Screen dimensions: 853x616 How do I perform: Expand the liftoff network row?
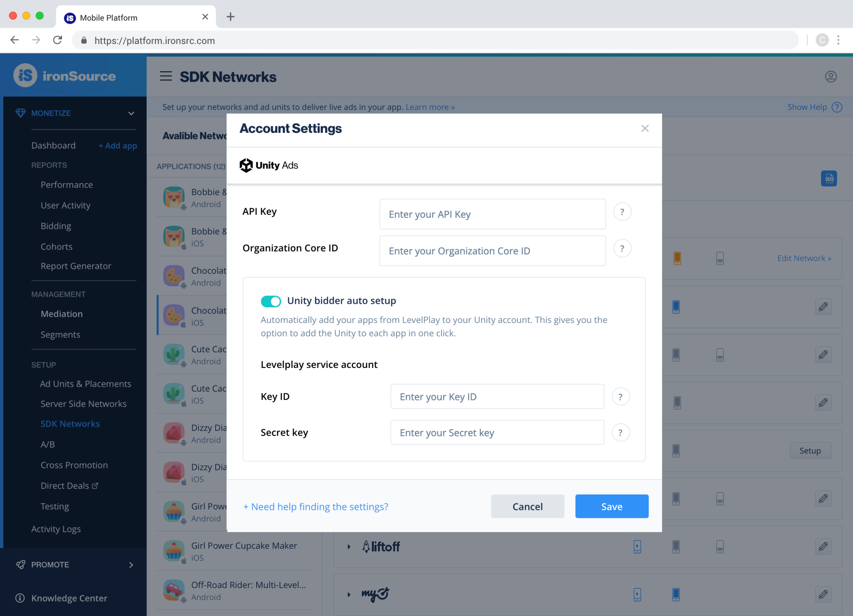(x=349, y=546)
